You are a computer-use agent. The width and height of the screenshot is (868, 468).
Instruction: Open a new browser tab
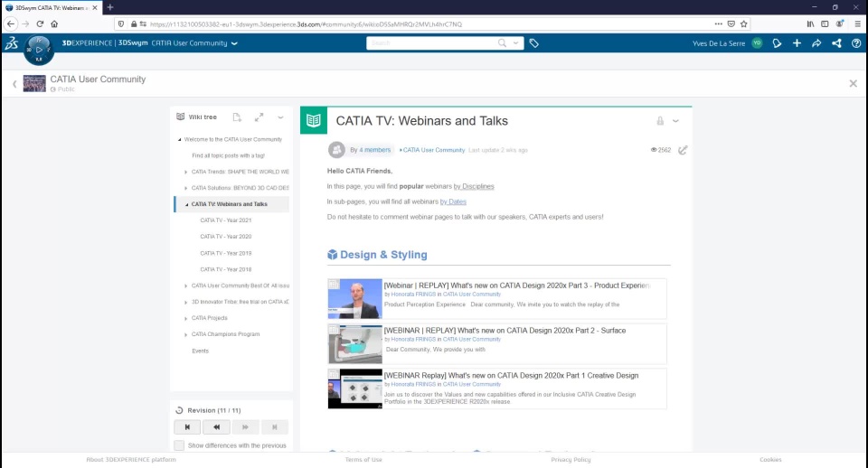(x=110, y=7)
